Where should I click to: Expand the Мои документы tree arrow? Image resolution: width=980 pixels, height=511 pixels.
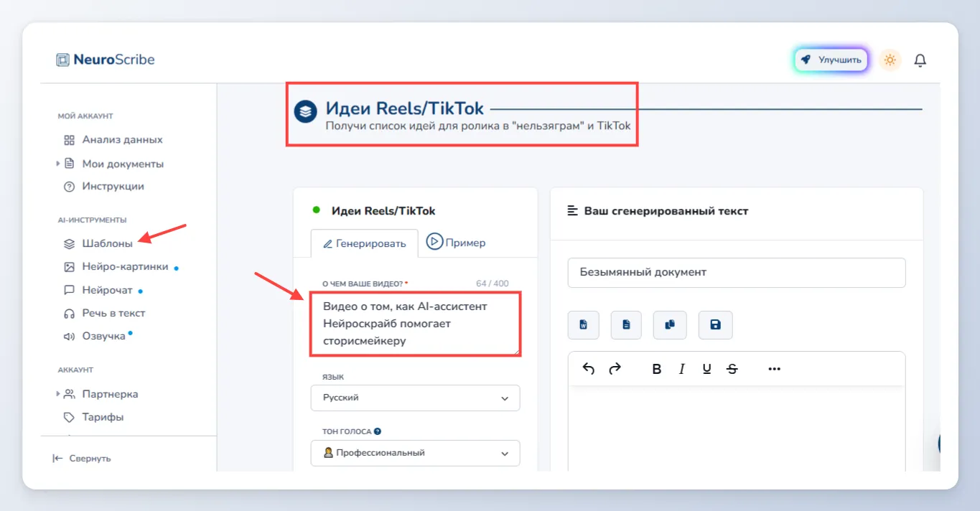[58, 164]
